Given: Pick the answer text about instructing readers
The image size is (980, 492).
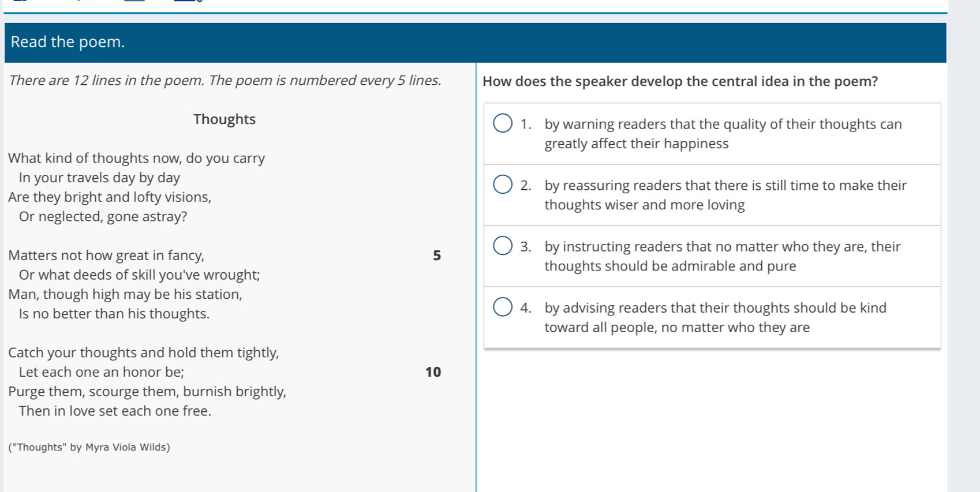Looking at the screenshot, I should click(x=723, y=256).
